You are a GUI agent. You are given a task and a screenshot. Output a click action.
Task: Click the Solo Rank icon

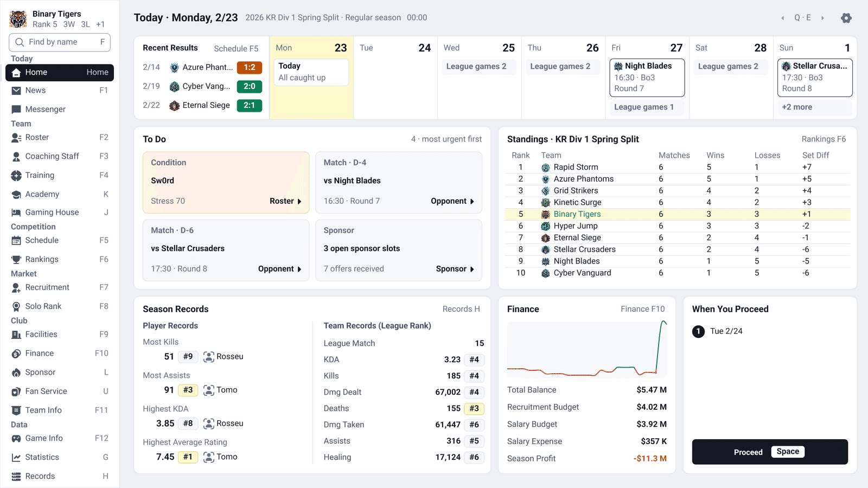[x=16, y=306]
